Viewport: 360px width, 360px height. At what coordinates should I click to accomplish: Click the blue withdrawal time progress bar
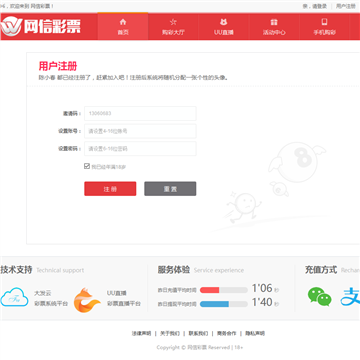tap(224, 304)
